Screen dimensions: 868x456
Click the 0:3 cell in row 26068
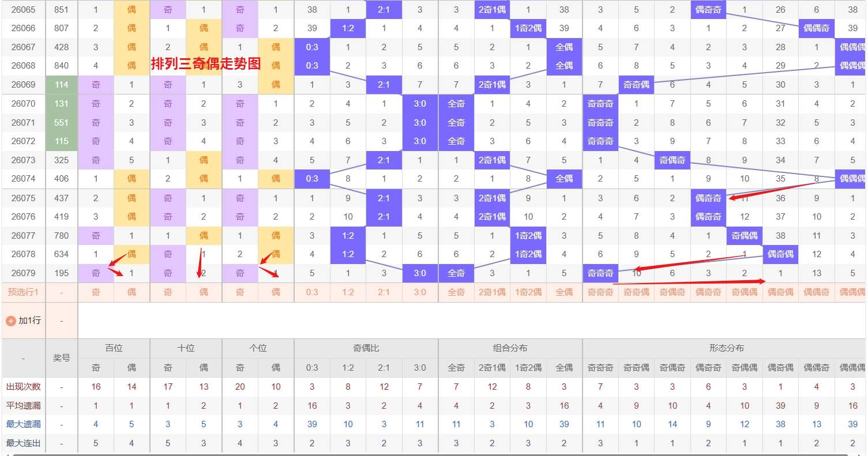[312, 66]
